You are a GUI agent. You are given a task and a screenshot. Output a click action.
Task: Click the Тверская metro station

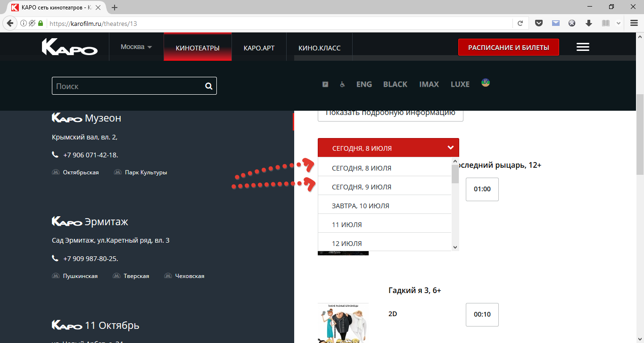[136, 276]
